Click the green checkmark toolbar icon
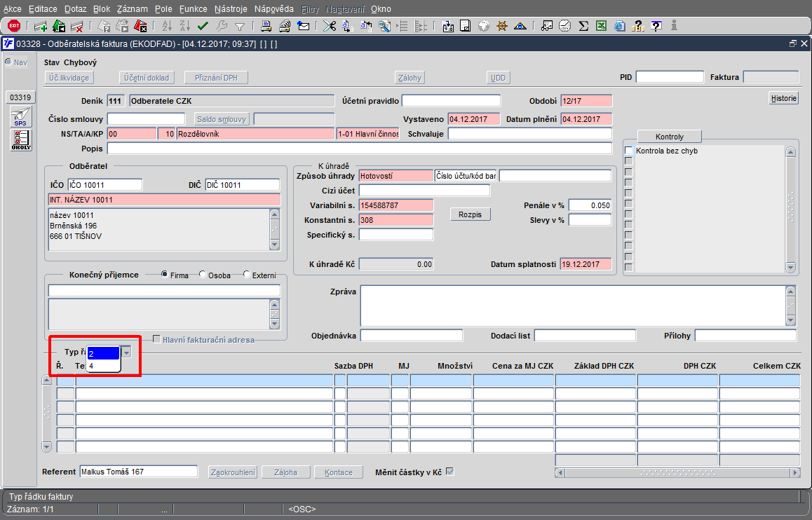Screen dimensions: 812x520 coord(203,27)
